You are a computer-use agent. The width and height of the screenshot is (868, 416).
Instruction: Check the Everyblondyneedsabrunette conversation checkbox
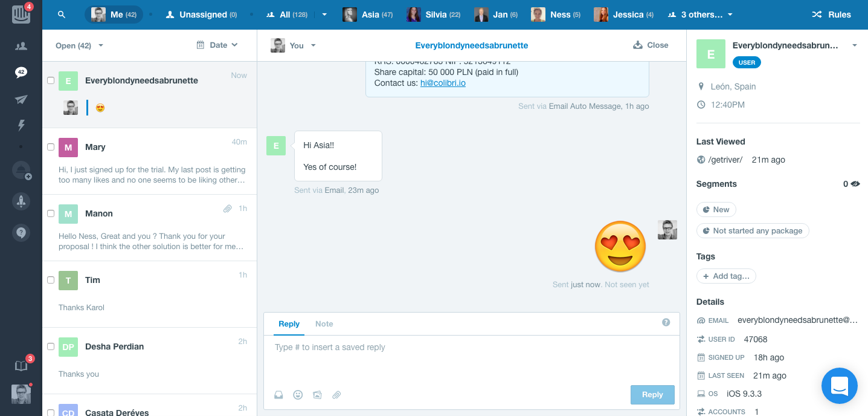pyautogui.click(x=51, y=80)
